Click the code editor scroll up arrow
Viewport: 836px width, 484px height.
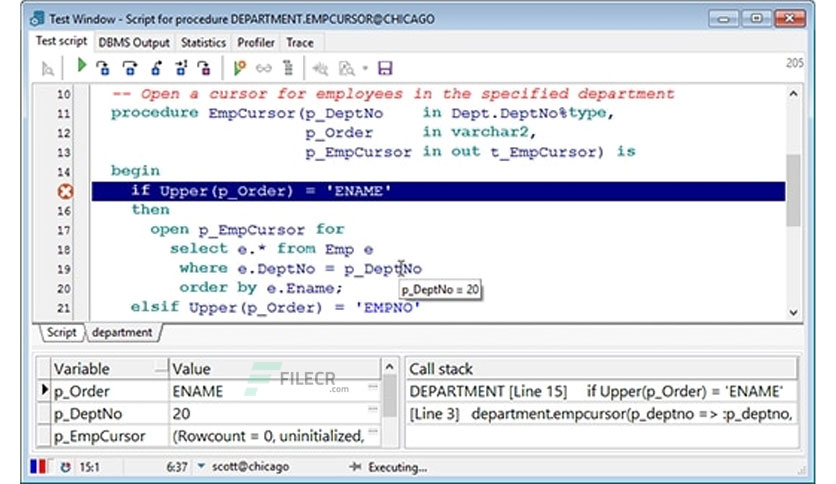tap(793, 94)
